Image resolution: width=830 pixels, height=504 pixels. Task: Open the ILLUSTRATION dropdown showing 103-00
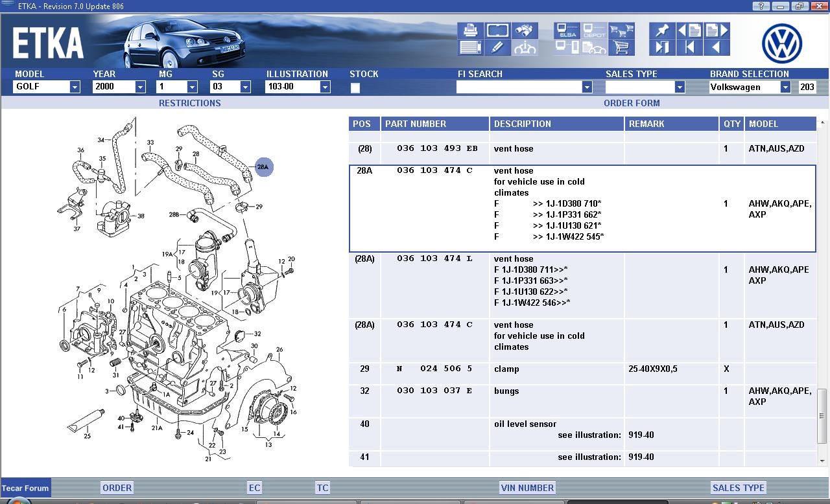(325, 87)
